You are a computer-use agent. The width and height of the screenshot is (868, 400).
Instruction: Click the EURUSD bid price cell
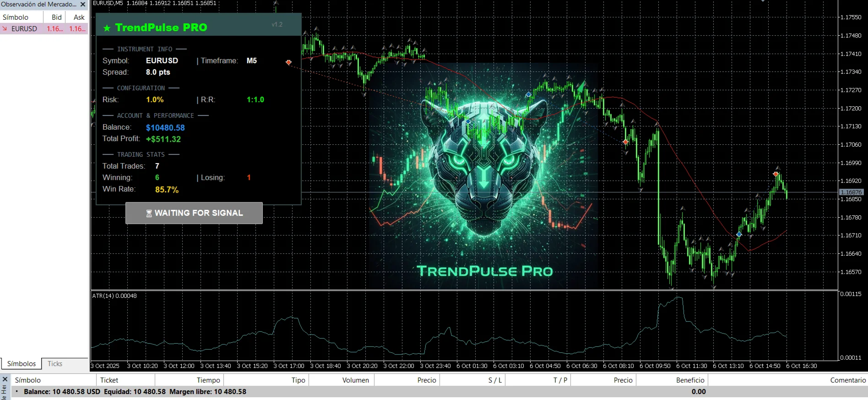(x=55, y=28)
